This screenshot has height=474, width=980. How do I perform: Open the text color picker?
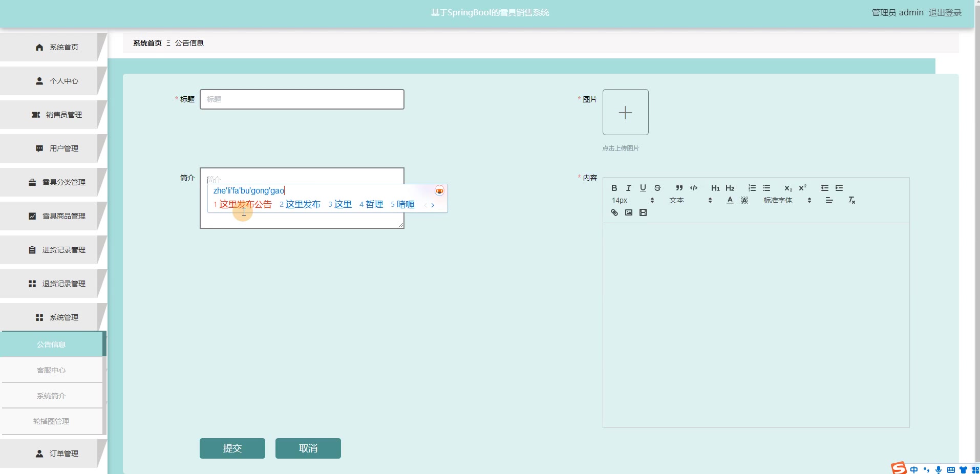730,200
